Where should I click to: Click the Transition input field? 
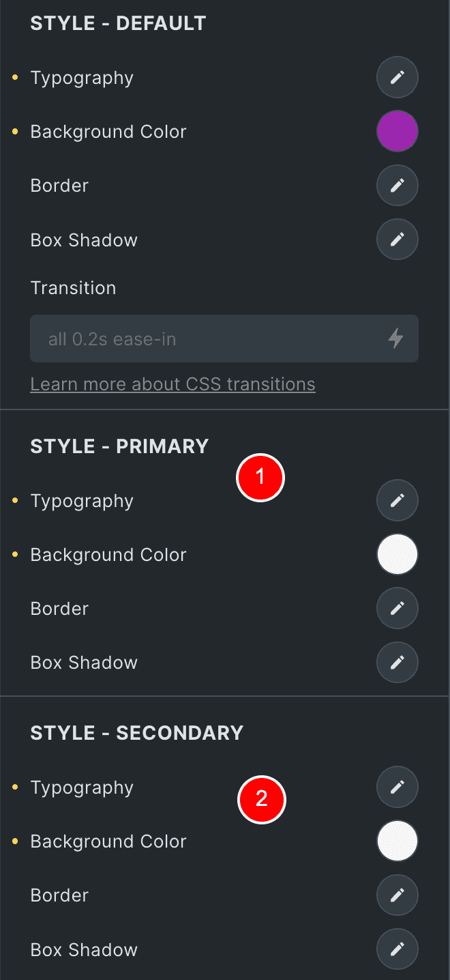tap(224, 338)
